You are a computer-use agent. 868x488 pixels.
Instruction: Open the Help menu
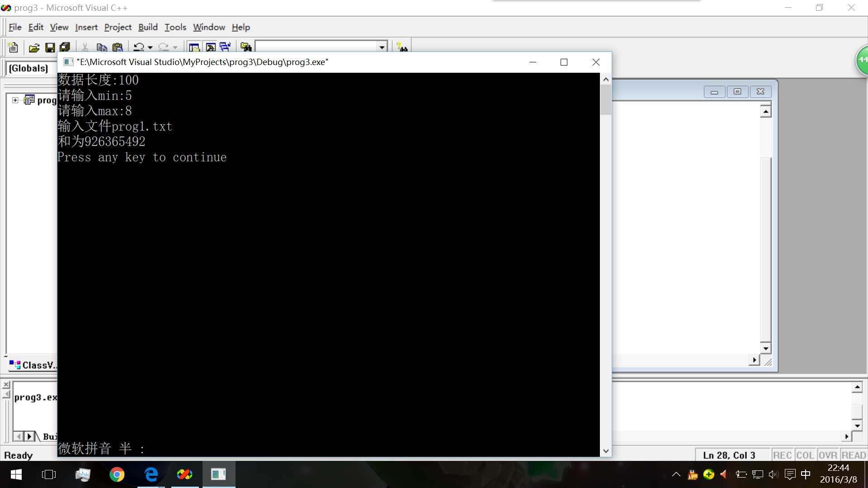241,27
